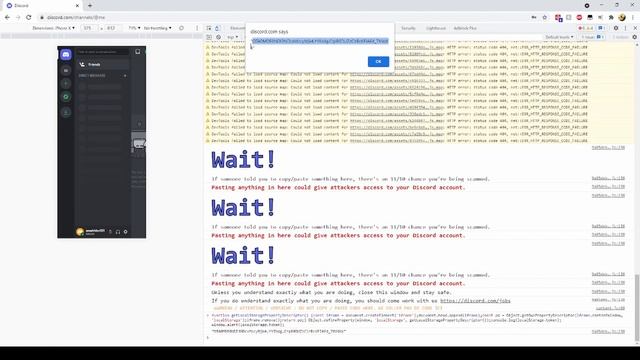Click the console vertical scrollbar

(x=637, y=308)
